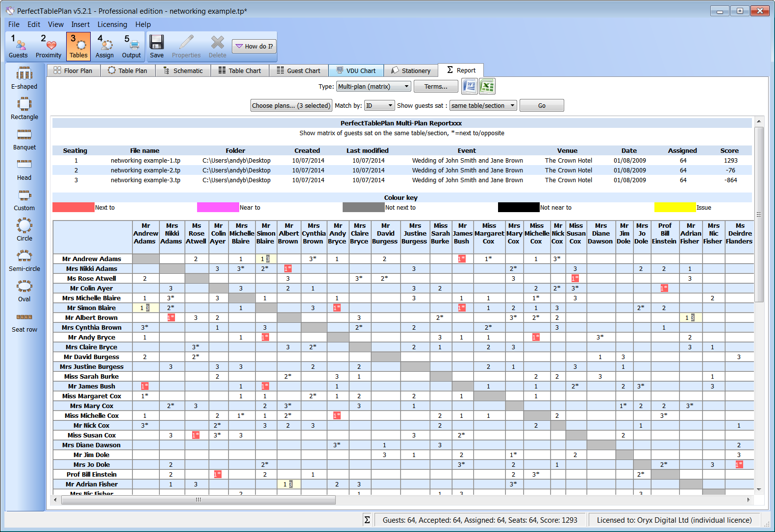The image size is (775, 532).
Task: Select the Proximity heart icon
Action: 49,46
